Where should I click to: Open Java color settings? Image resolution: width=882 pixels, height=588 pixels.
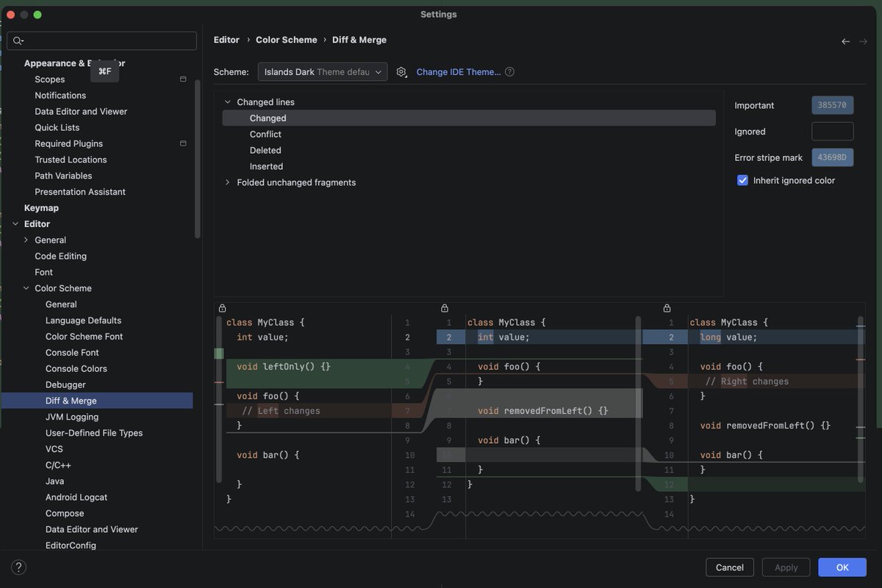pos(54,481)
